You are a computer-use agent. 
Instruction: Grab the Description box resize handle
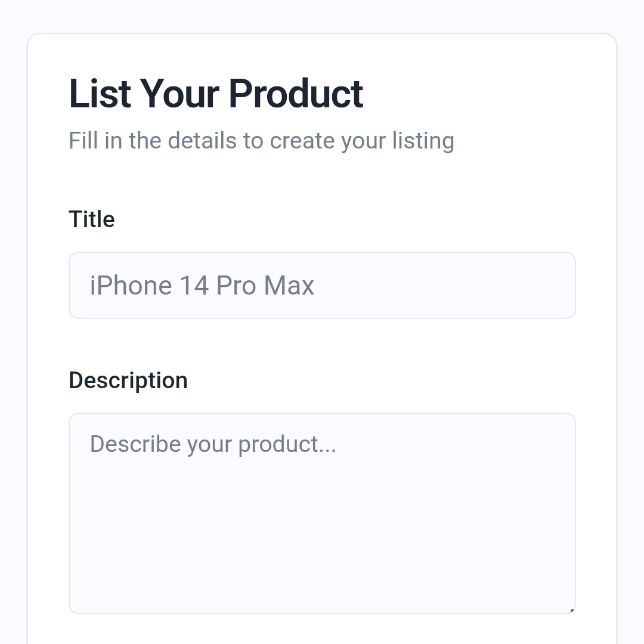click(571, 609)
